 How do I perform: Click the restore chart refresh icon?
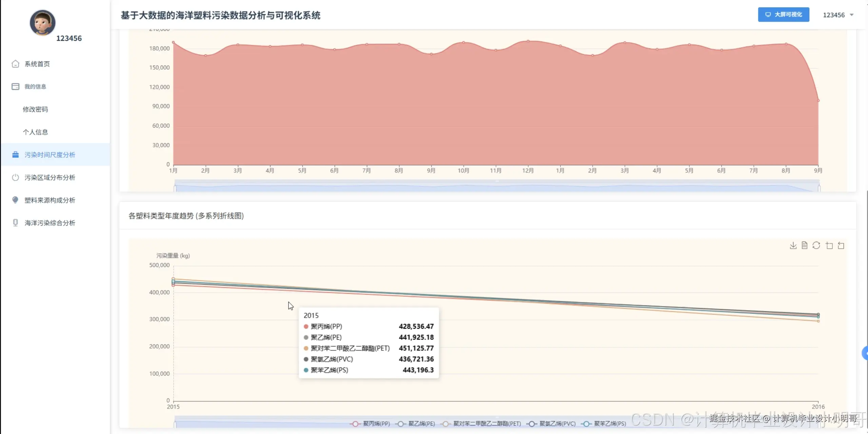(816, 245)
